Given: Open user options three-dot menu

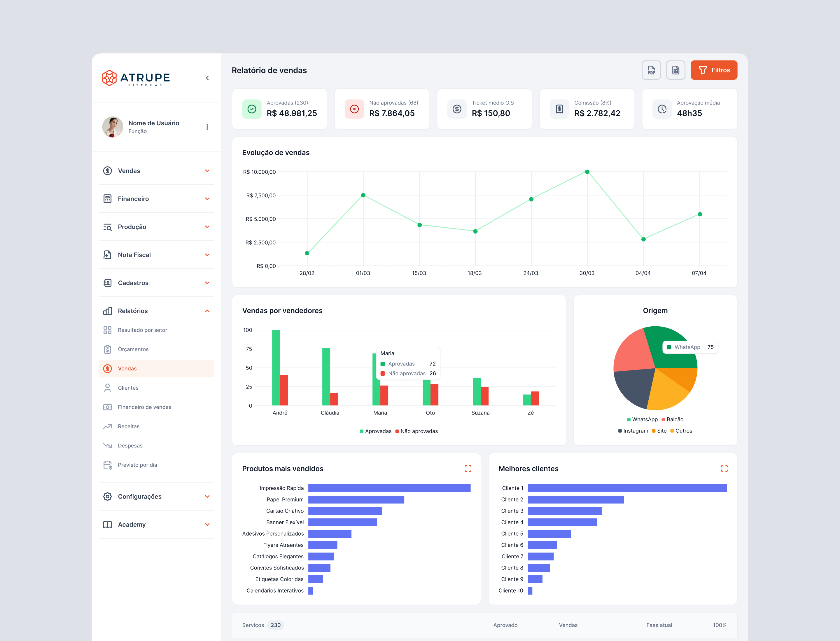Looking at the screenshot, I should pos(207,127).
